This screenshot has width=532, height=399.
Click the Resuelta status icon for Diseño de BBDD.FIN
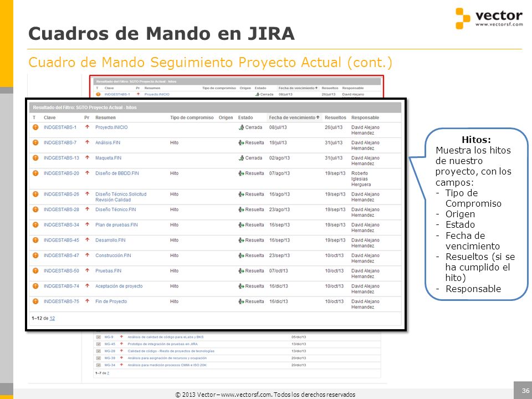click(x=241, y=173)
